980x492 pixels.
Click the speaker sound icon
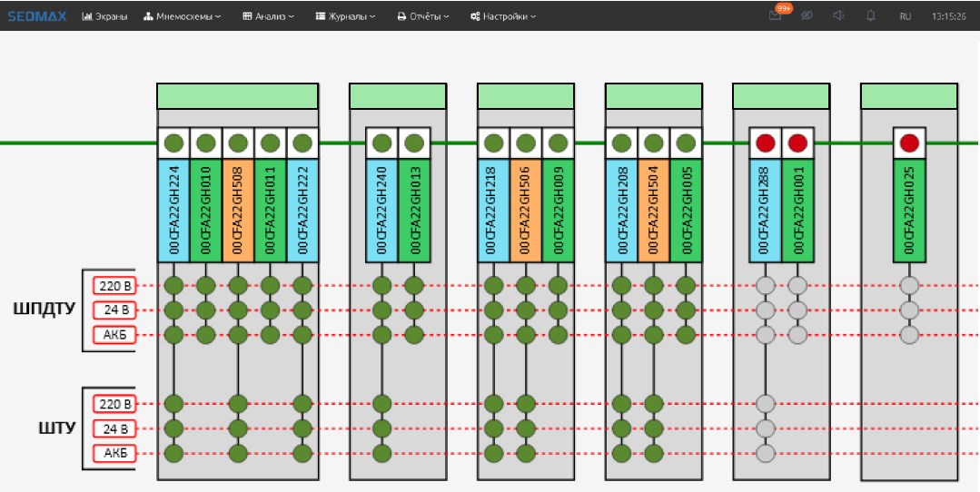coord(837,16)
